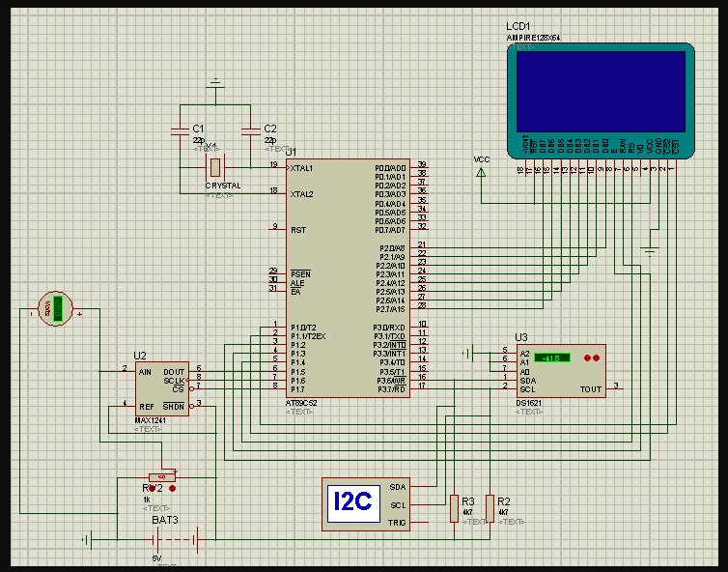Click the "5V" battery value text
Image resolution: width=728 pixels, height=572 pixels.
click(x=156, y=558)
